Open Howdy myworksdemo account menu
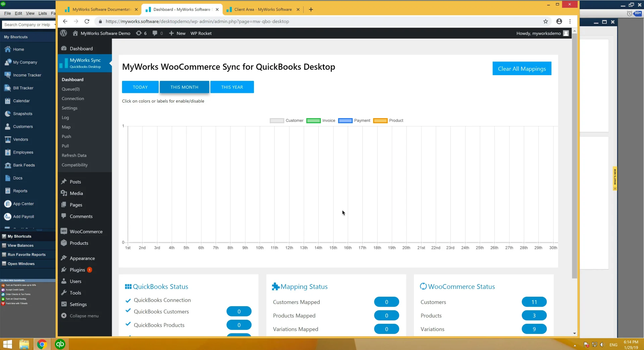 click(x=542, y=33)
